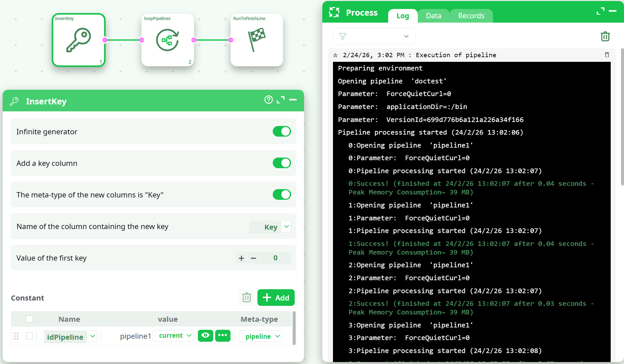624x364 pixels.
Task: Open the Key column name dropdown
Action: coord(286,227)
